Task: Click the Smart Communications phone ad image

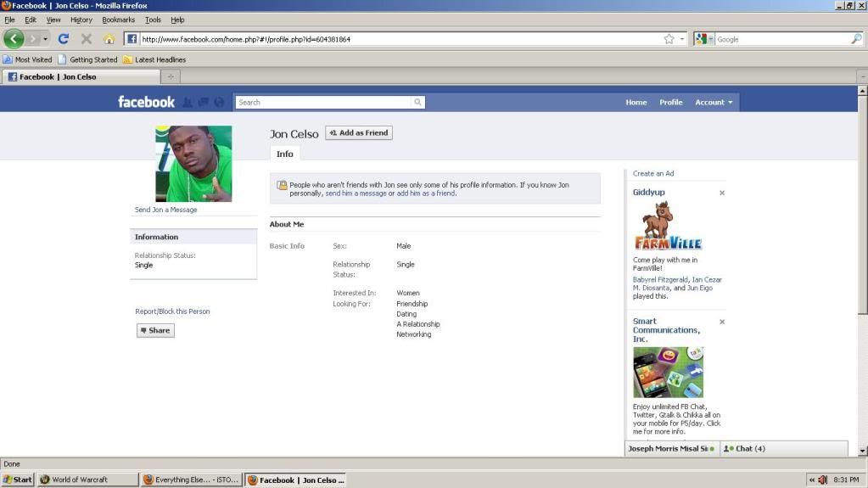Action: coord(668,373)
